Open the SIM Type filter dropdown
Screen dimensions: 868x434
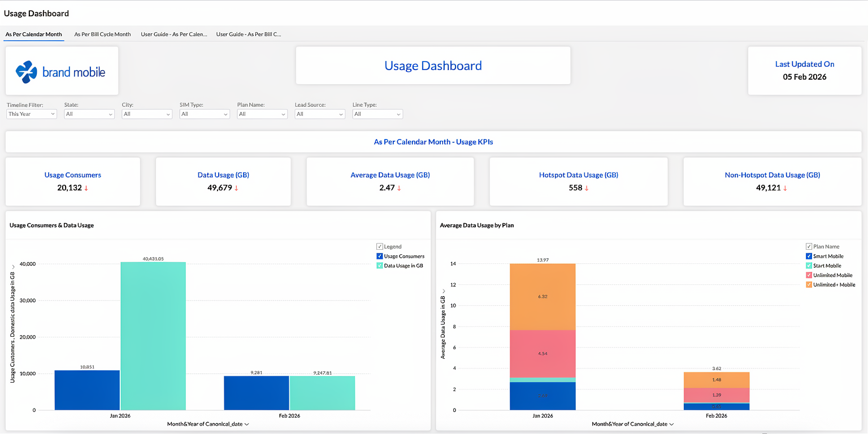click(205, 114)
